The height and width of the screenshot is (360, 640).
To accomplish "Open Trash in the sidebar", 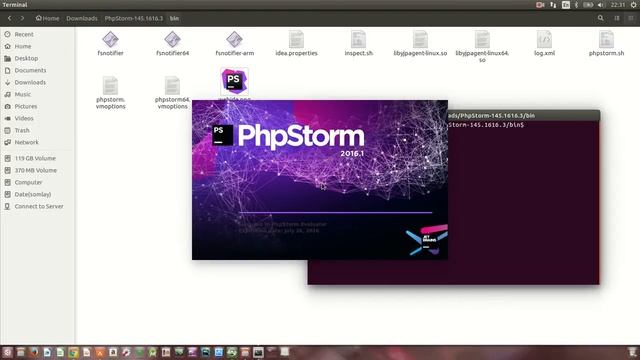I will (x=22, y=130).
